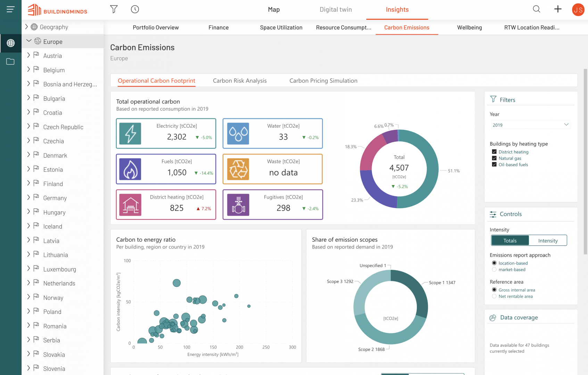This screenshot has height=375, width=588.
Task: Open the Finance tab
Action: pyautogui.click(x=218, y=27)
